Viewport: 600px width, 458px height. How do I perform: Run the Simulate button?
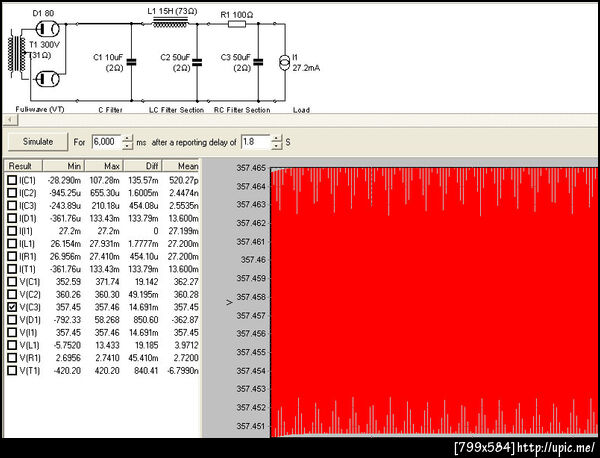pos(38,142)
